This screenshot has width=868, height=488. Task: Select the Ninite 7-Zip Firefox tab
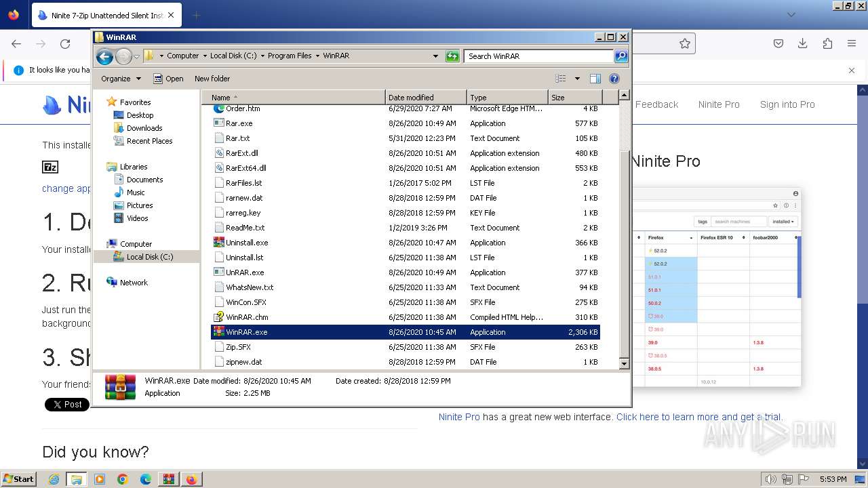[105, 15]
